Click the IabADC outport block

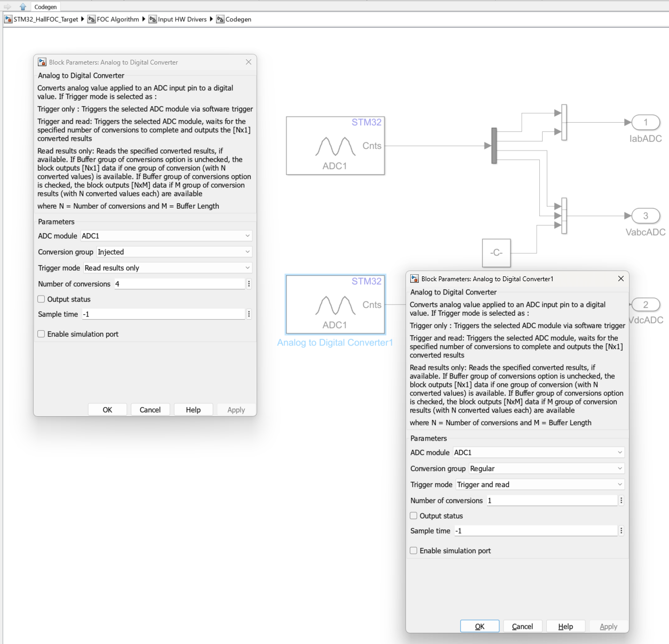(x=645, y=122)
